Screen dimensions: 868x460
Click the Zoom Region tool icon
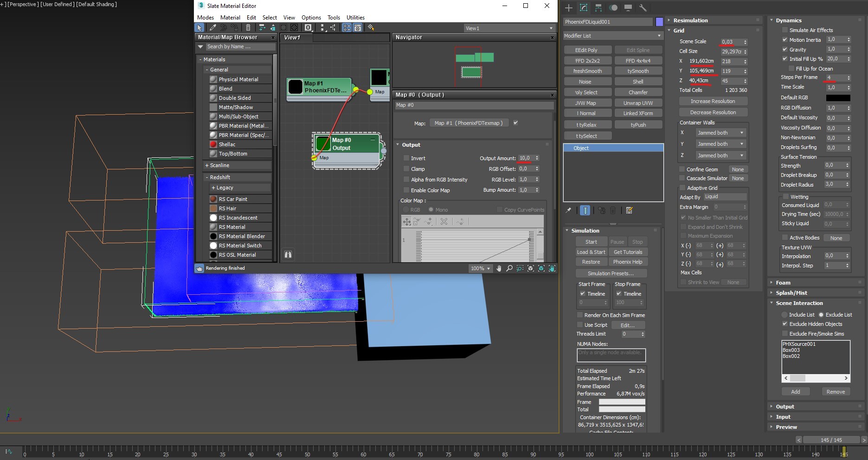(x=520, y=268)
